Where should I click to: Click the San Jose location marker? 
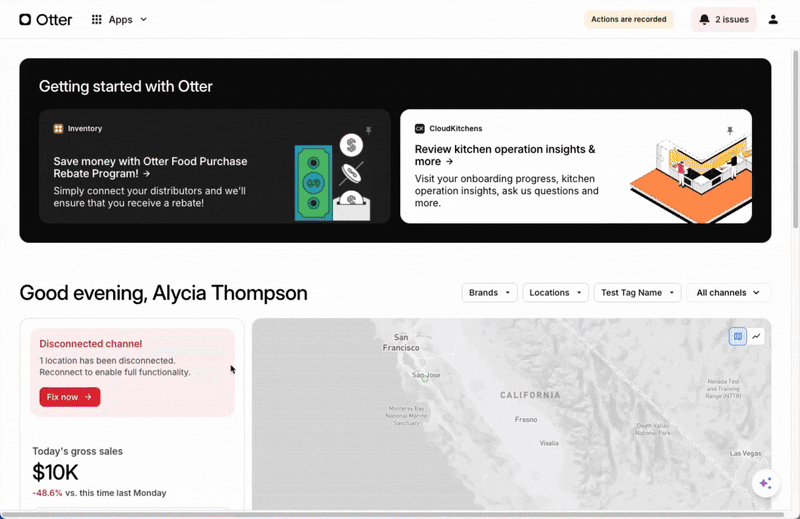(x=425, y=379)
